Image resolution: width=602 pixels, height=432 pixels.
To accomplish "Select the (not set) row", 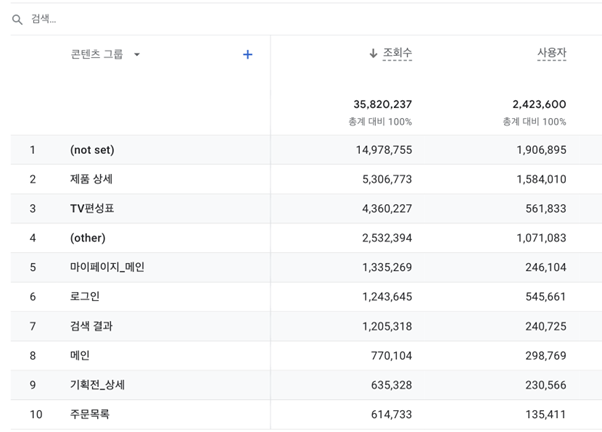I will click(x=306, y=150).
